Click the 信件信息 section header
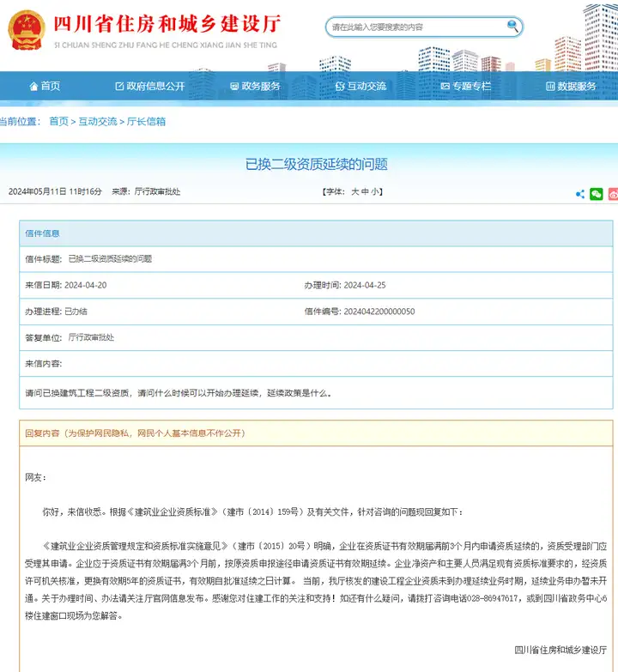 coord(316,233)
